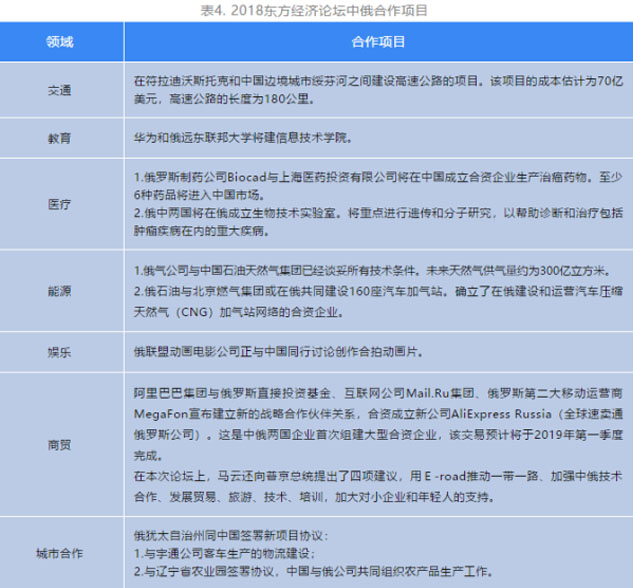Select the '合作项目' column header
Image resolution: width=633 pixels, height=588 pixels.
coord(378,42)
